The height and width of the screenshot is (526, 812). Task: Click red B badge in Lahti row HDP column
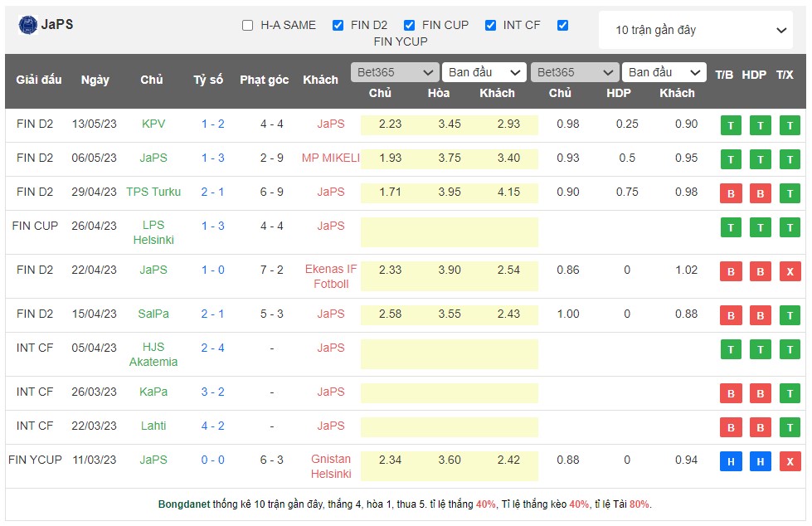[760, 427]
